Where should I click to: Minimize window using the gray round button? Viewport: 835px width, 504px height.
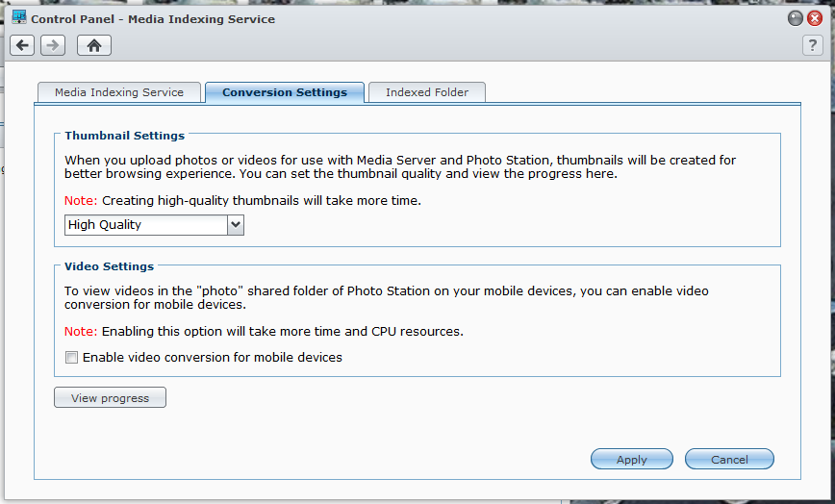pyautogui.click(x=795, y=18)
